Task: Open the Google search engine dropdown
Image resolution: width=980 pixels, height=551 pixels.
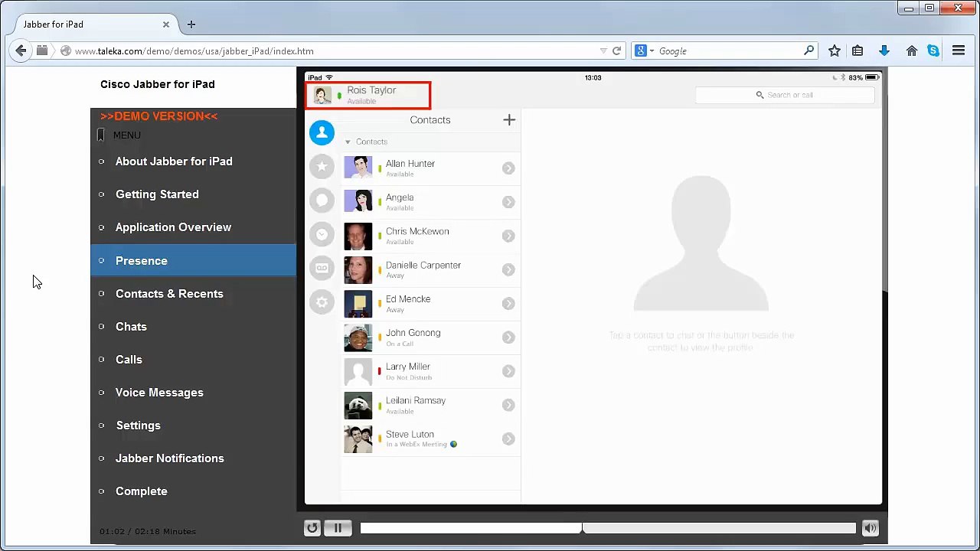Action: [652, 51]
